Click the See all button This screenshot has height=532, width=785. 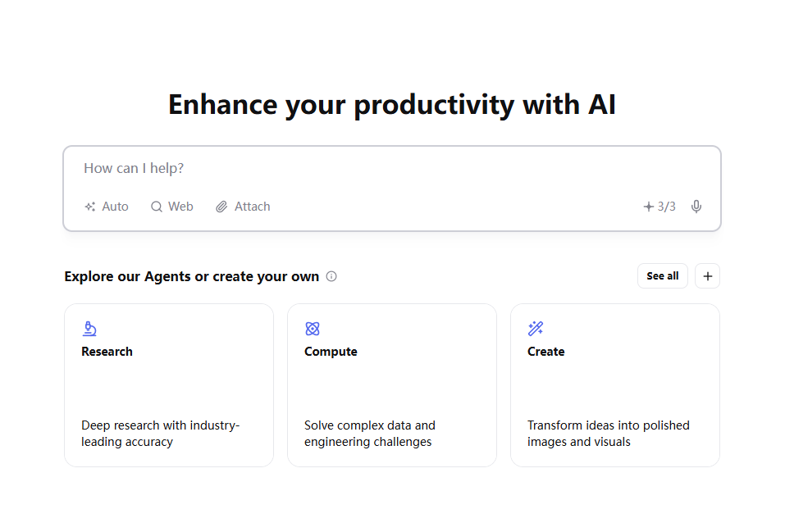[x=663, y=275]
